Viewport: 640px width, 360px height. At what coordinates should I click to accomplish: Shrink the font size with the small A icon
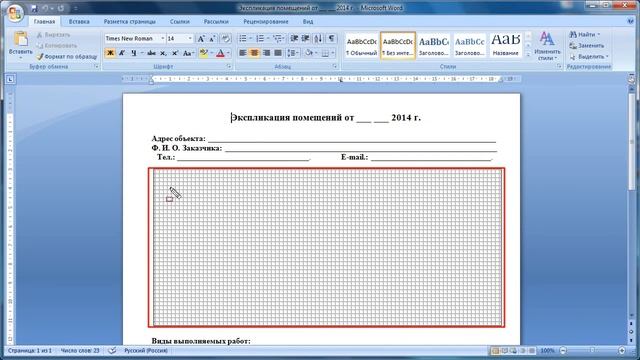click(212, 39)
